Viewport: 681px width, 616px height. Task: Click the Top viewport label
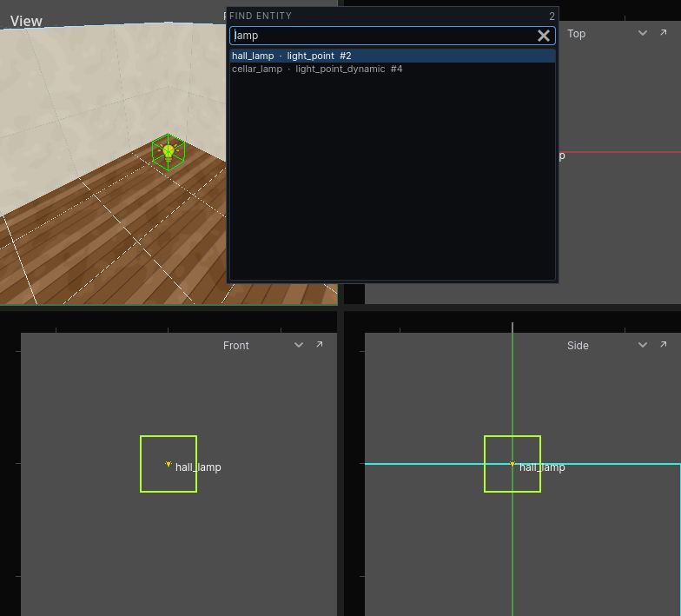coord(577,34)
